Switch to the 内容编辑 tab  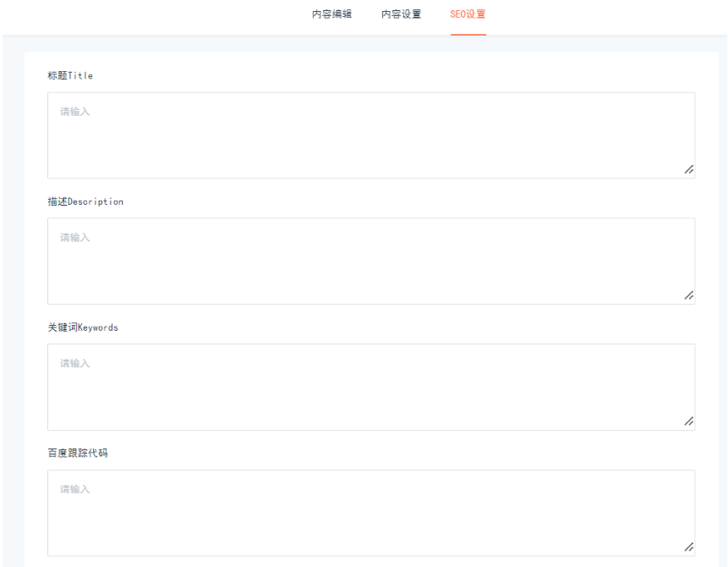pyautogui.click(x=331, y=14)
